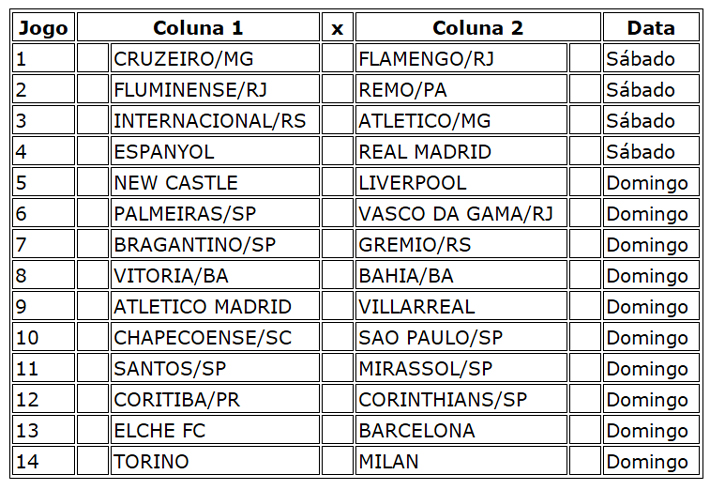Mark the draw box for game 11

pyautogui.click(x=337, y=367)
